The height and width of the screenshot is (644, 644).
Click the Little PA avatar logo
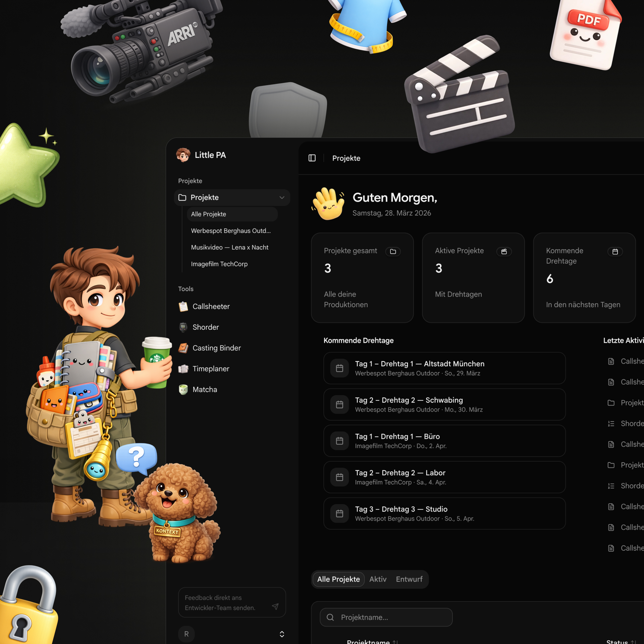click(183, 155)
